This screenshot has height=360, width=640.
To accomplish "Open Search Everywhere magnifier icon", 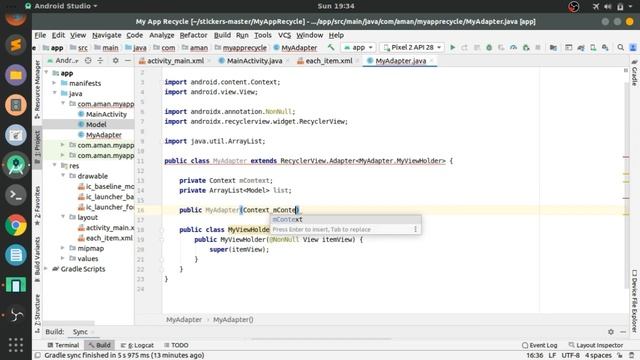I will point(620,47).
